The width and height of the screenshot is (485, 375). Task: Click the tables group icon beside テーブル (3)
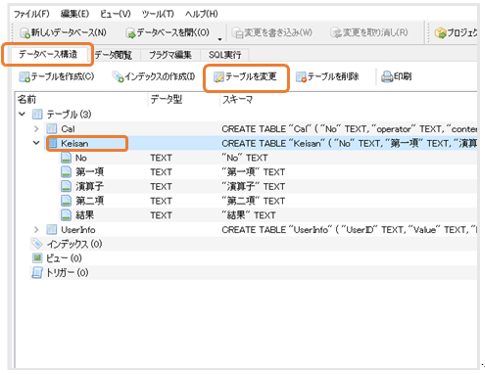37,114
